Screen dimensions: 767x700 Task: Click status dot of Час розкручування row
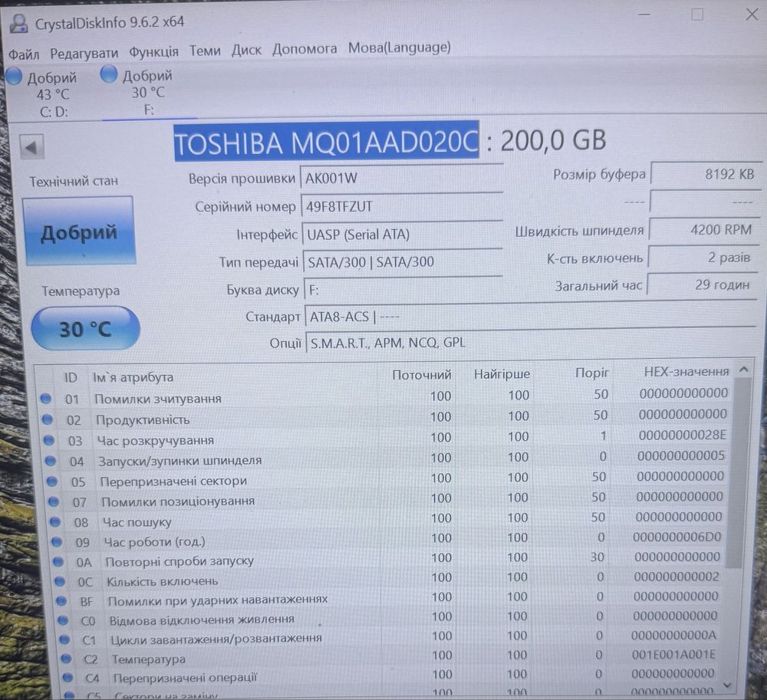pos(49,440)
